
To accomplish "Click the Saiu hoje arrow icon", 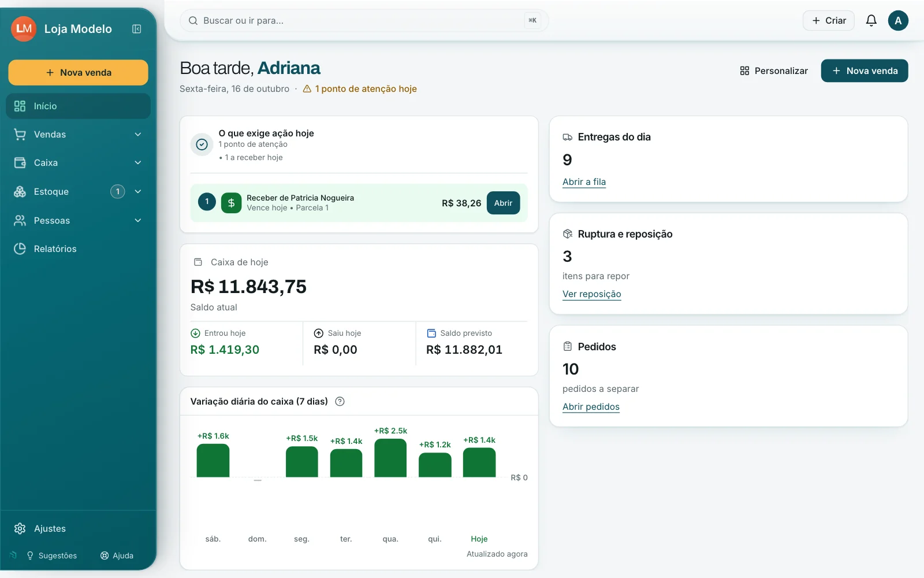I will [x=319, y=334].
